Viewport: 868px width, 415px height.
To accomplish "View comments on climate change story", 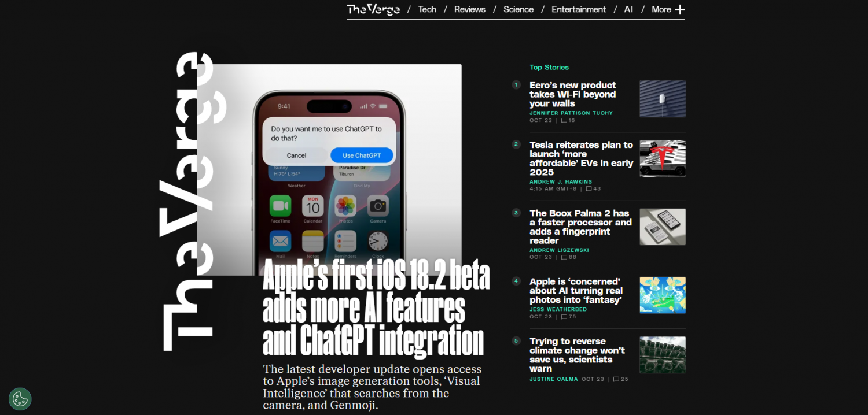I will (x=621, y=379).
